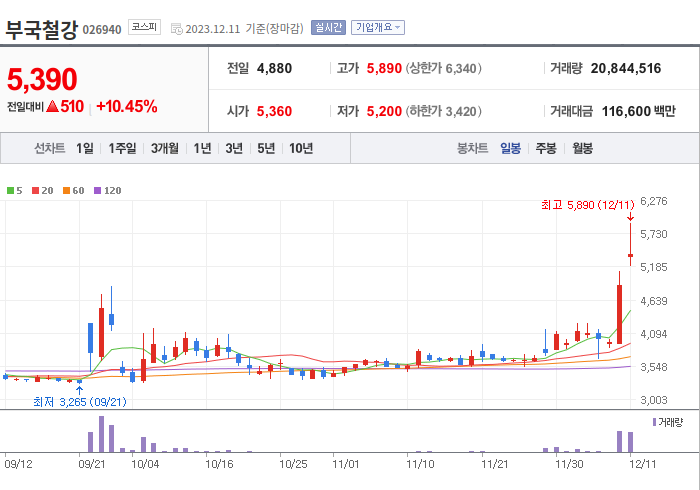Click the 하한가 3,420 text
The width and height of the screenshot is (700, 490).
(x=444, y=111)
